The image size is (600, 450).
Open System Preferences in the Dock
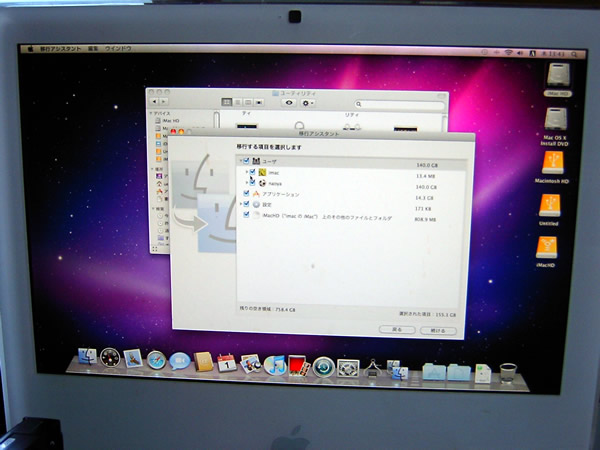click(x=348, y=368)
